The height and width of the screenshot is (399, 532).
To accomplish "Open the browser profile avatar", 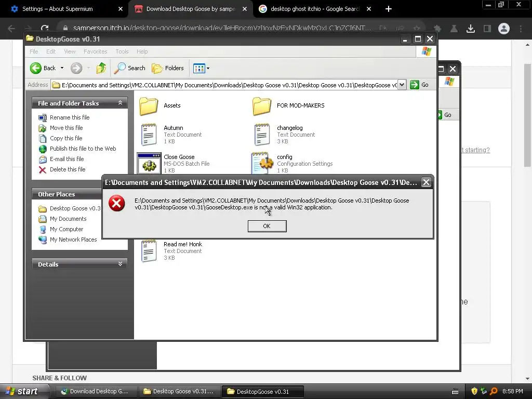I will coord(504,29).
